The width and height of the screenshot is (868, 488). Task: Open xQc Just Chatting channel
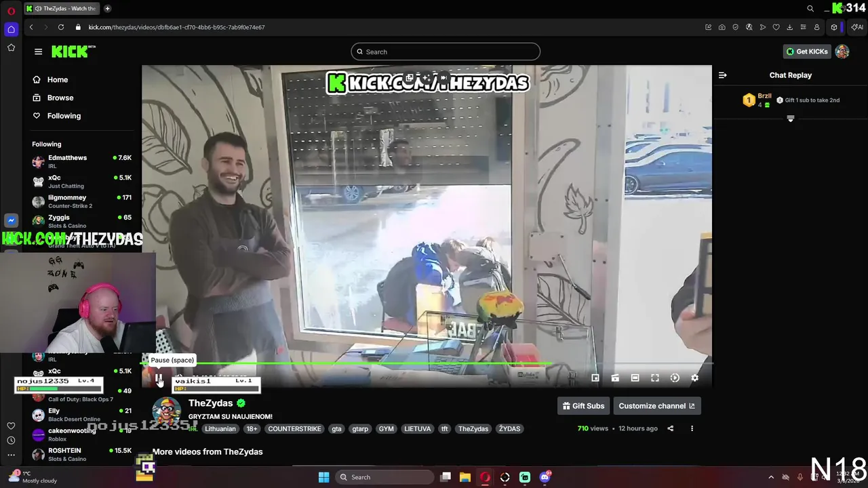81,181
